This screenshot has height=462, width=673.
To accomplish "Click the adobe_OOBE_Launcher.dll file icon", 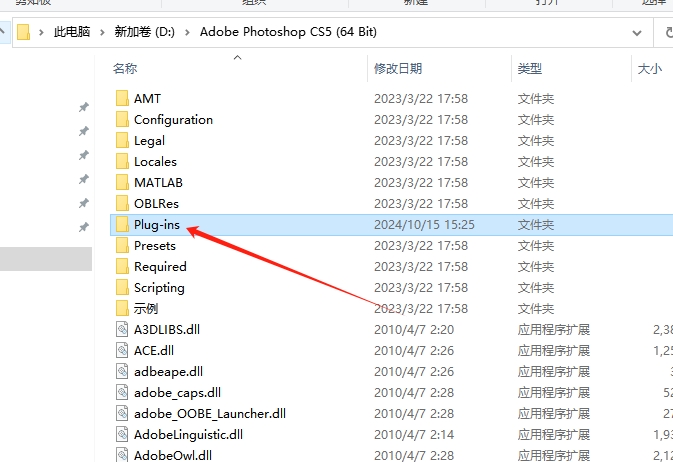I will 122,414.
